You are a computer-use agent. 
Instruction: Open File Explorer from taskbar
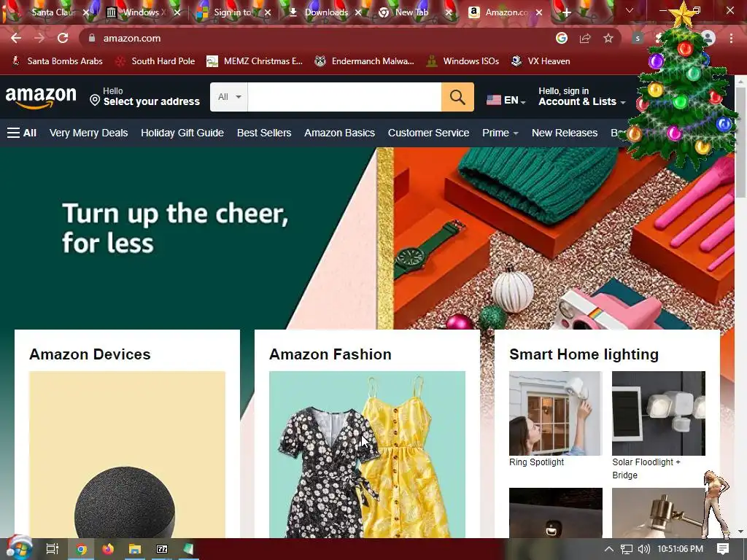coord(135,549)
